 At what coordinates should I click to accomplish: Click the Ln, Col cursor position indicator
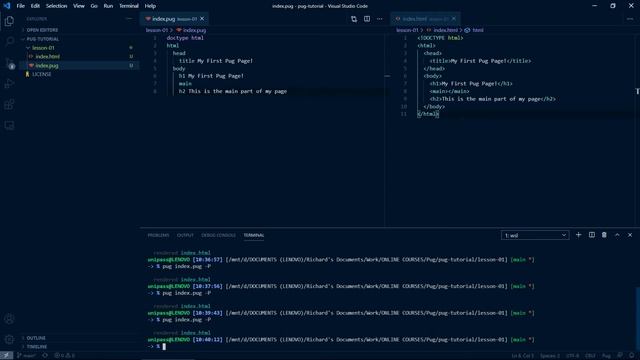[x=523, y=356]
